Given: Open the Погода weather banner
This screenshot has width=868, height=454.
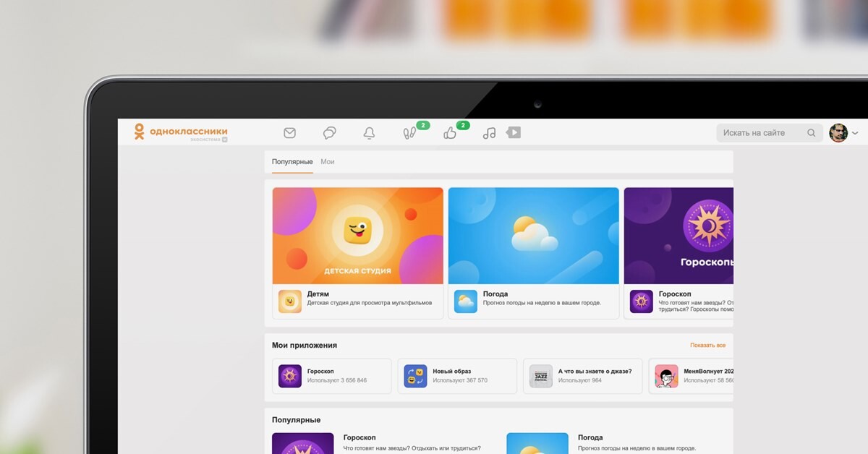Looking at the screenshot, I should 533,236.
